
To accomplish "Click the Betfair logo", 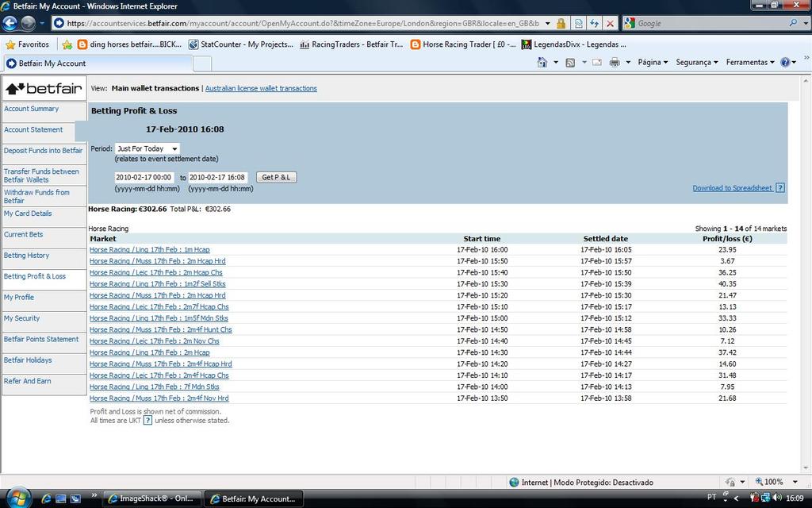I will (x=44, y=89).
